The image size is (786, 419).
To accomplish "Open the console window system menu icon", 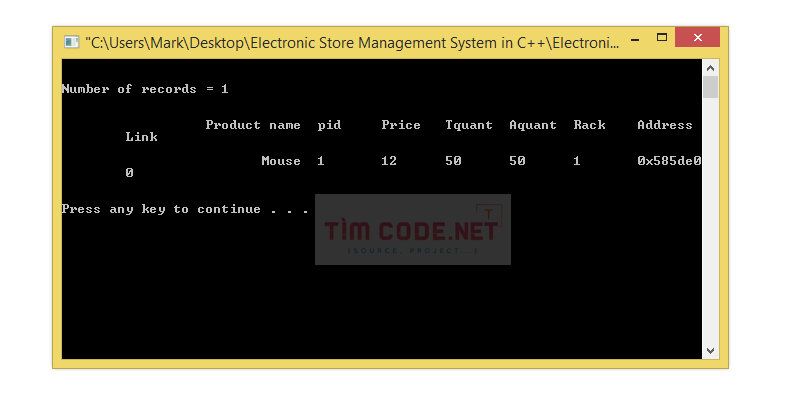I will 71,42.
